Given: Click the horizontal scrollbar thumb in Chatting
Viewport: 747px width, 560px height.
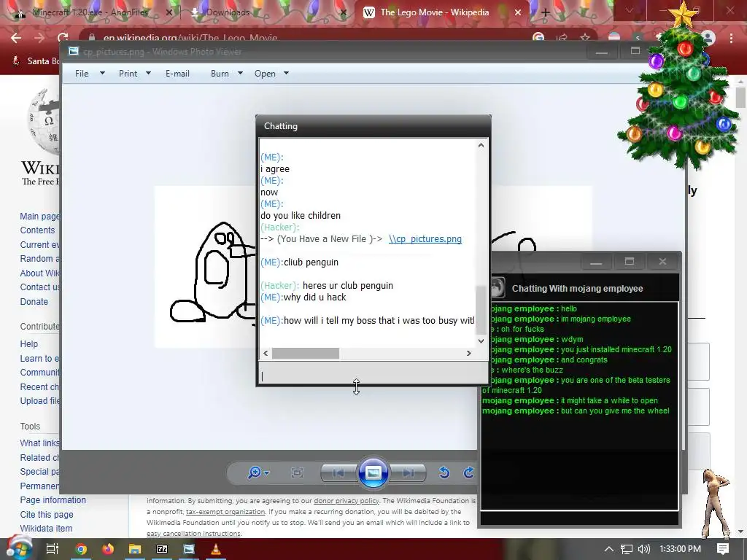Looking at the screenshot, I should pos(306,354).
